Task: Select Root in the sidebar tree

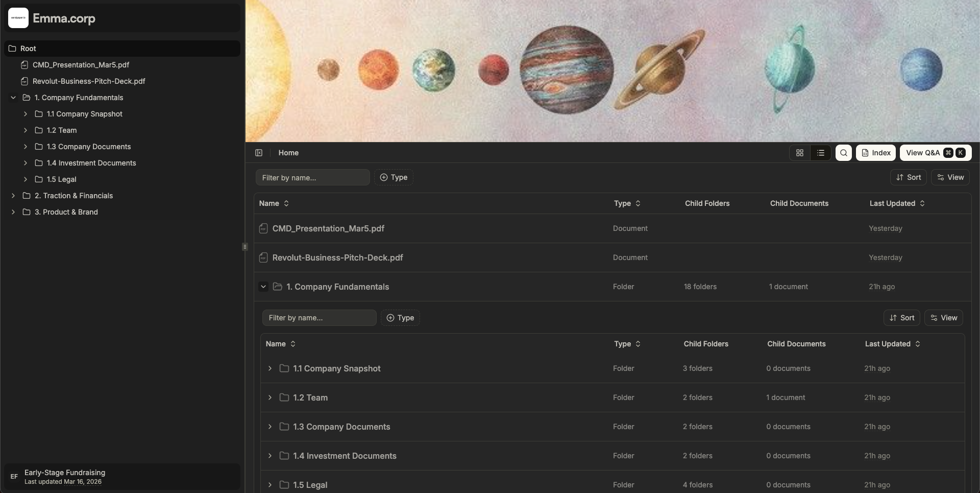Action: tap(28, 49)
